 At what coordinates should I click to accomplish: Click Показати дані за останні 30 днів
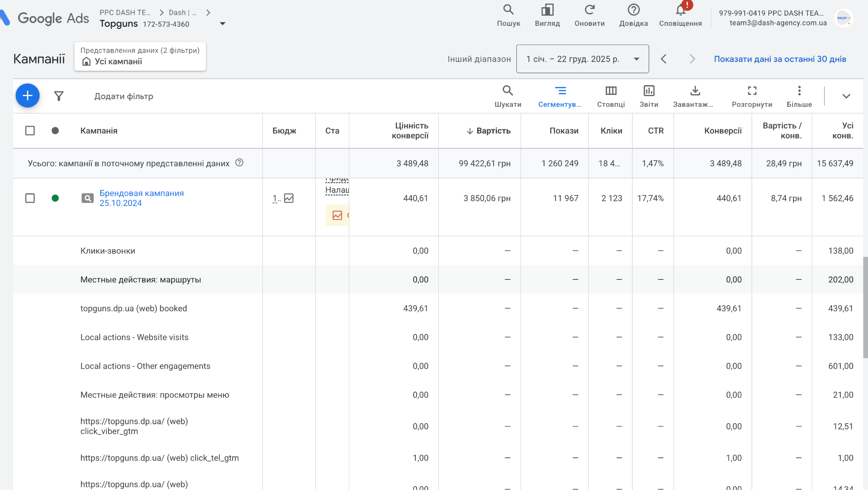(780, 59)
